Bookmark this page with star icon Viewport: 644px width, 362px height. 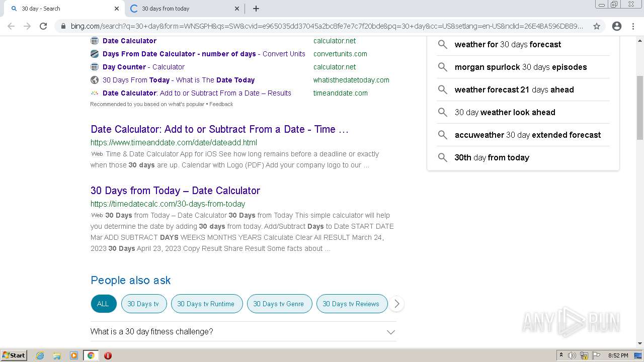pyautogui.click(x=597, y=26)
